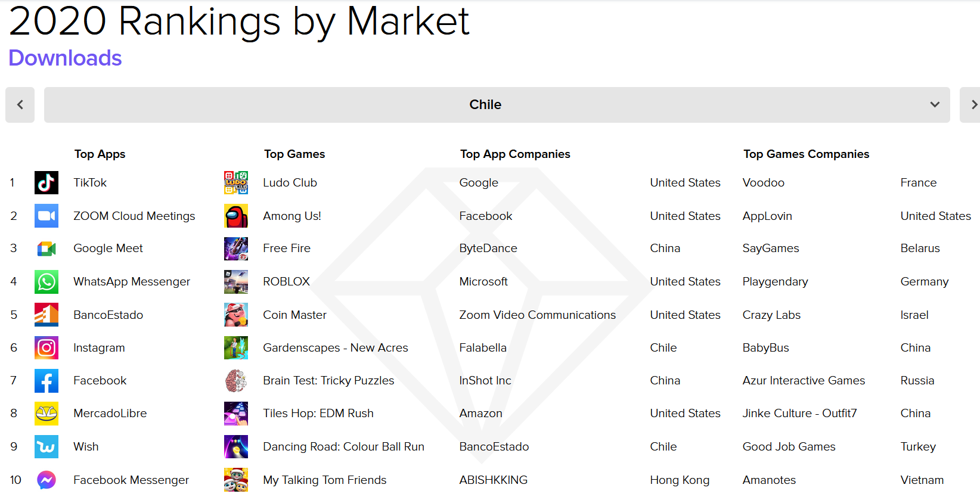Click the Ludo Club game icon

point(236,183)
